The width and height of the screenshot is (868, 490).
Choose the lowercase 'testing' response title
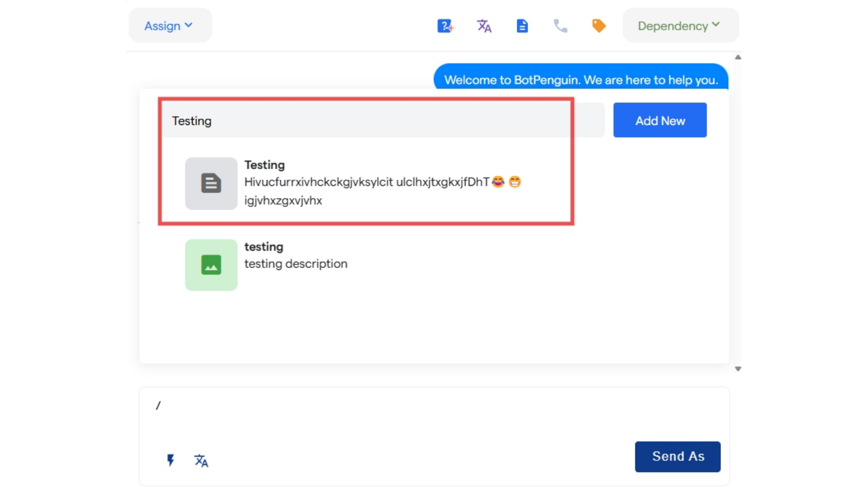coord(264,246)
